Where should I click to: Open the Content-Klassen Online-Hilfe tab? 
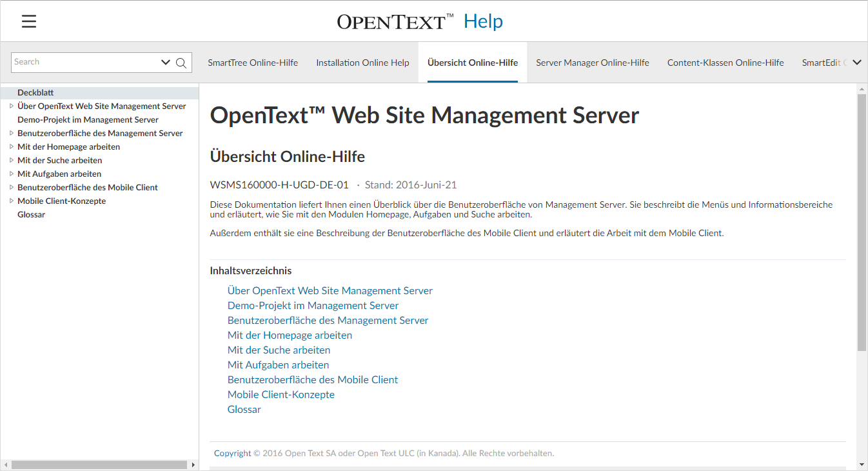725,63
